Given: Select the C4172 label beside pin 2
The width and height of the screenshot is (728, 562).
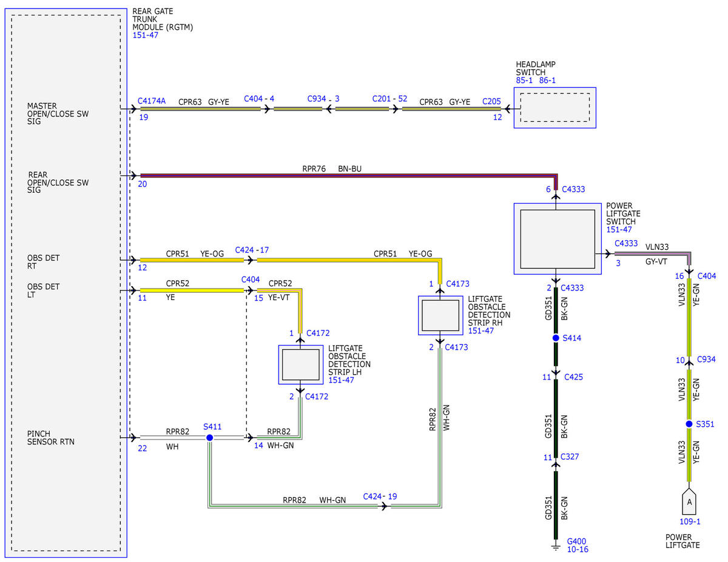Looking at the screenshot, I should click(317, 396).
